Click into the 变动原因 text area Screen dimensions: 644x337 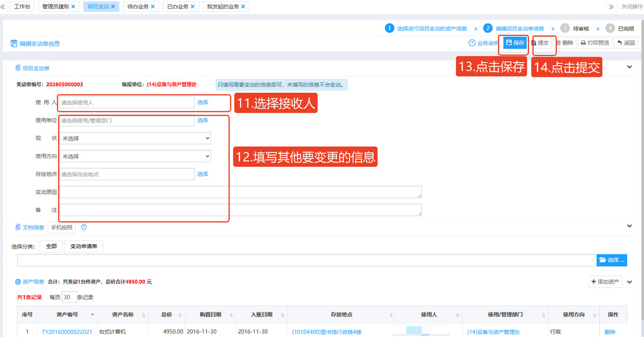(241, 192)
